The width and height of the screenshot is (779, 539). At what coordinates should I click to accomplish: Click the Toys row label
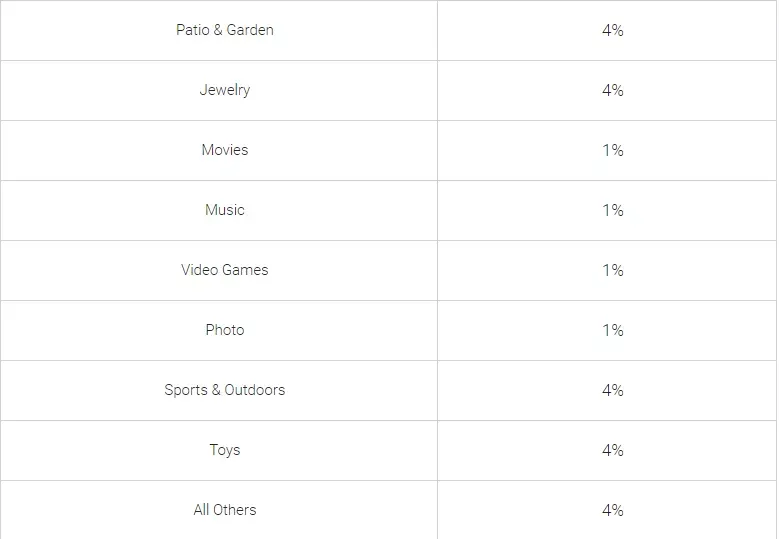pos(225,450)
